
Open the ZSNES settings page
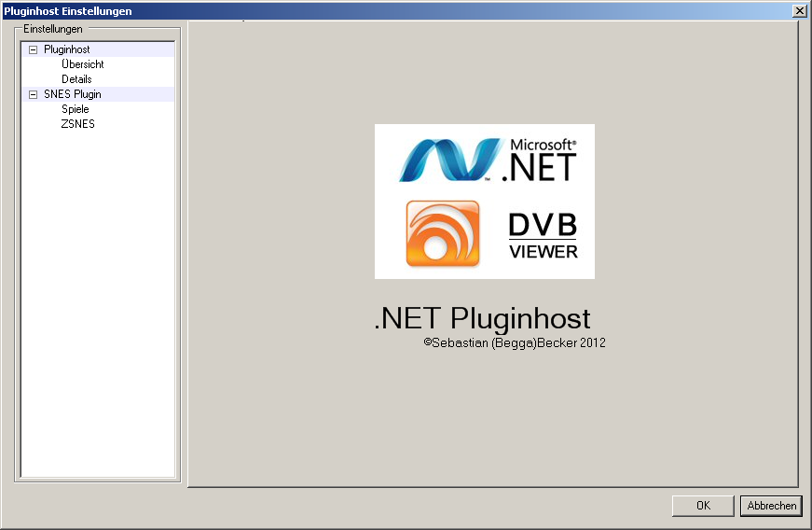pyautogui.click(x=77, y=124)
